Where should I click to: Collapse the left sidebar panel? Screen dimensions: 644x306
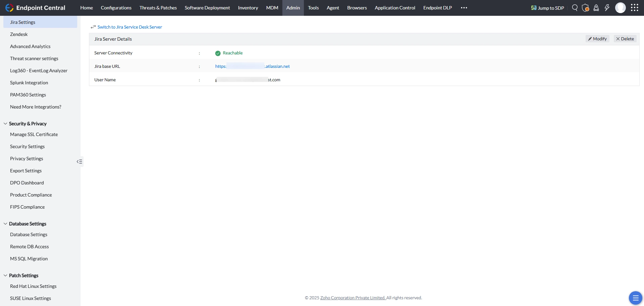click(80, 162)
